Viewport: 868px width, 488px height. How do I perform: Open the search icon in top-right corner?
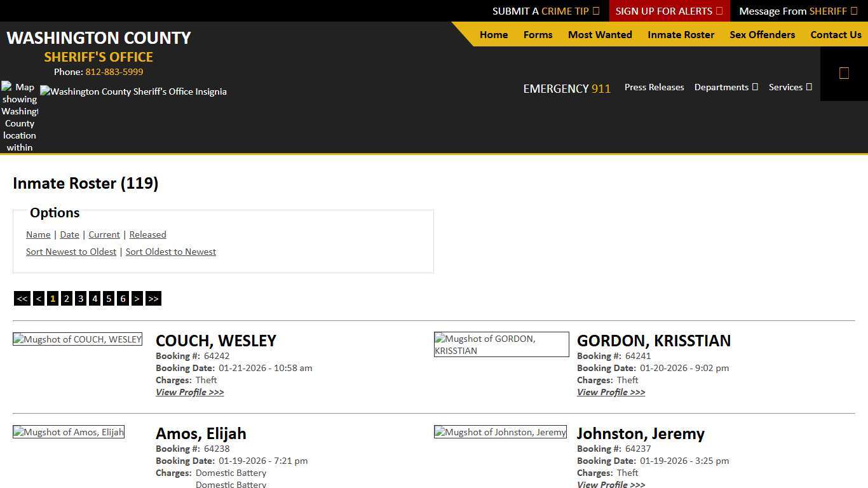[x=844, y=72]
